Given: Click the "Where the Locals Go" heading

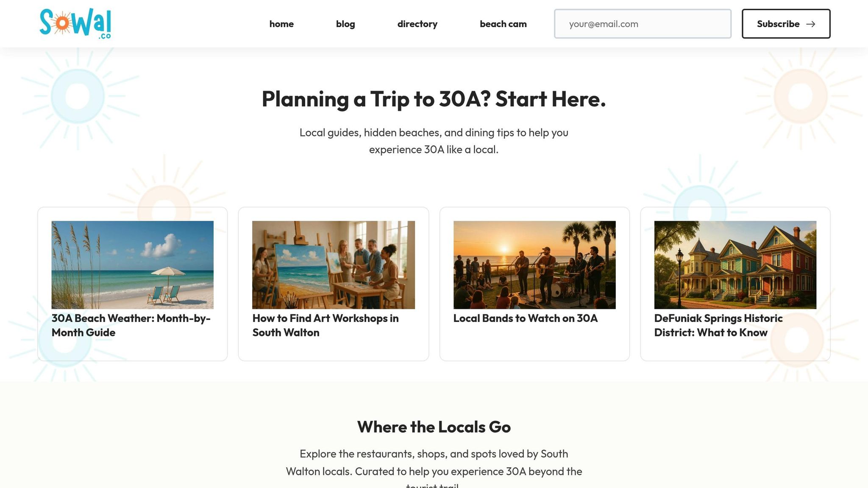Looking at the screenshot, I should tap(434, 427).
